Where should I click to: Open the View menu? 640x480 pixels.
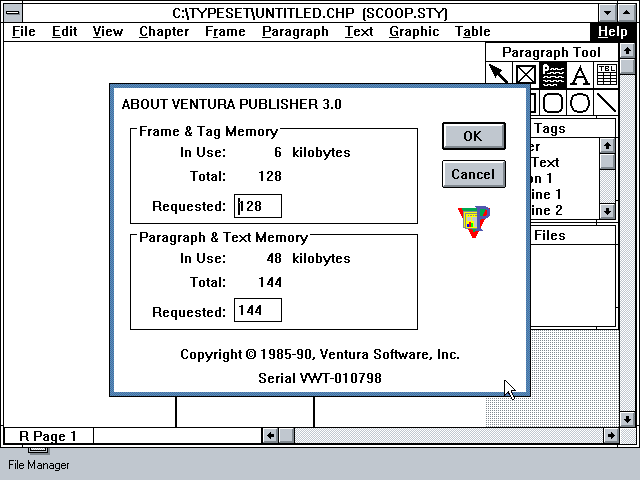(x=108, y=31)
